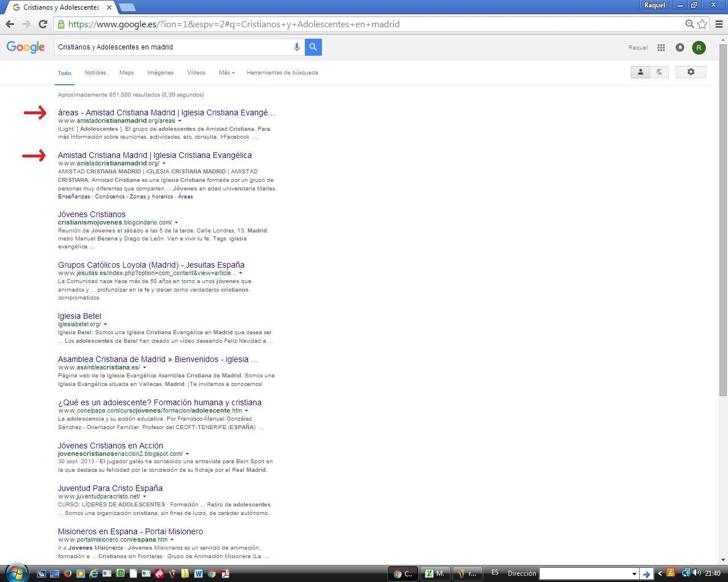Switch to the Maps tab
The image size is (728, 582).
126,73
